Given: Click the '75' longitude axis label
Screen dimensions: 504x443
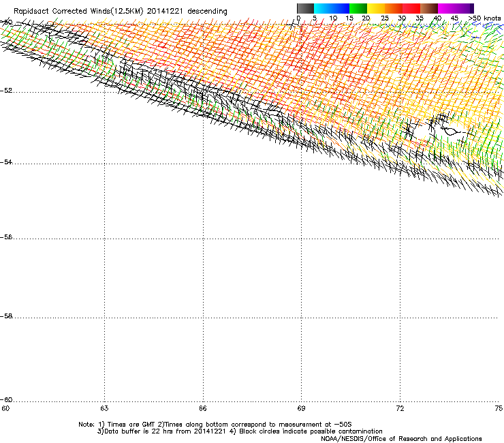Looking at the screenshot, I should (499, 408).
